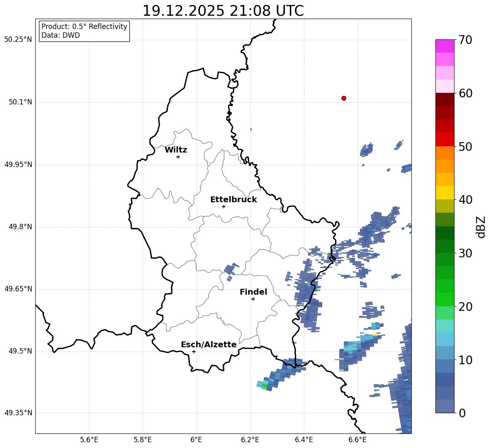Click the colorbar tick label 60
The width and height of the screenshot is (491, 448).
(x=465, y=93)
